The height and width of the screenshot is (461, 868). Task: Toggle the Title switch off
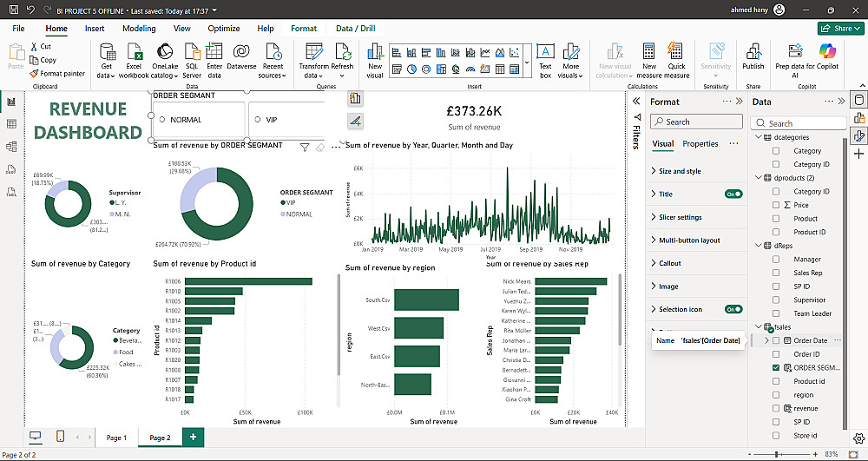[x=733, y=194]
